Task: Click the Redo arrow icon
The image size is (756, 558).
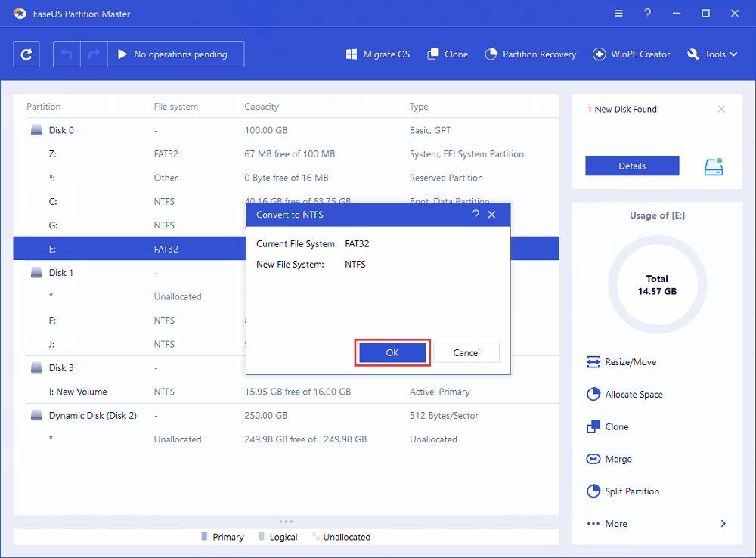Action: point(94,54)
